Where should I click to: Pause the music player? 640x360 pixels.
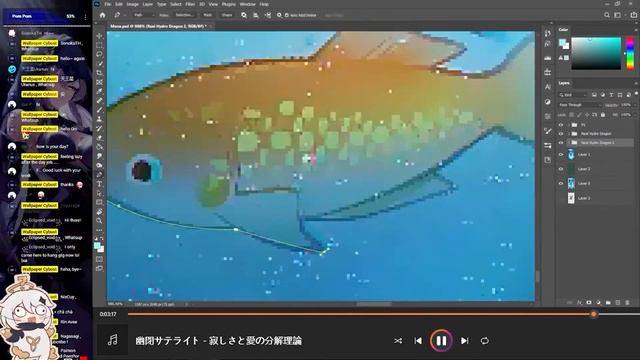coord(441,340)
